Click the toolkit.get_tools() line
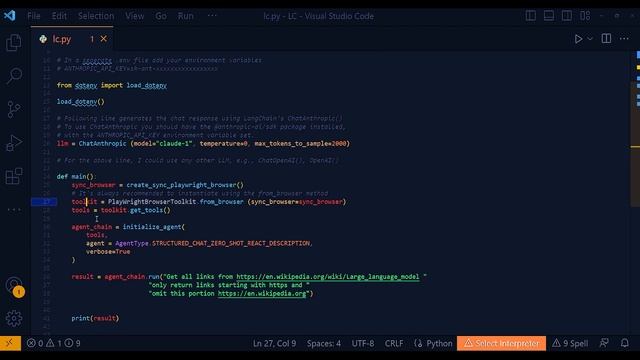 point(121,210)
